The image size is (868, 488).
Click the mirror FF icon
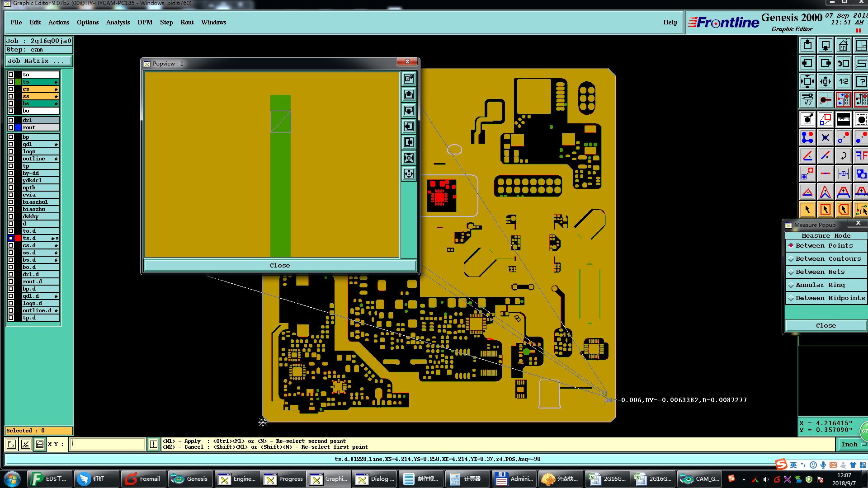click(x=861, y=155)
